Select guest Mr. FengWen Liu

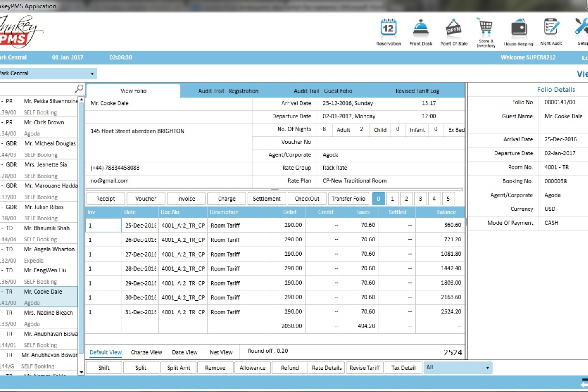(x=39, y=275)
